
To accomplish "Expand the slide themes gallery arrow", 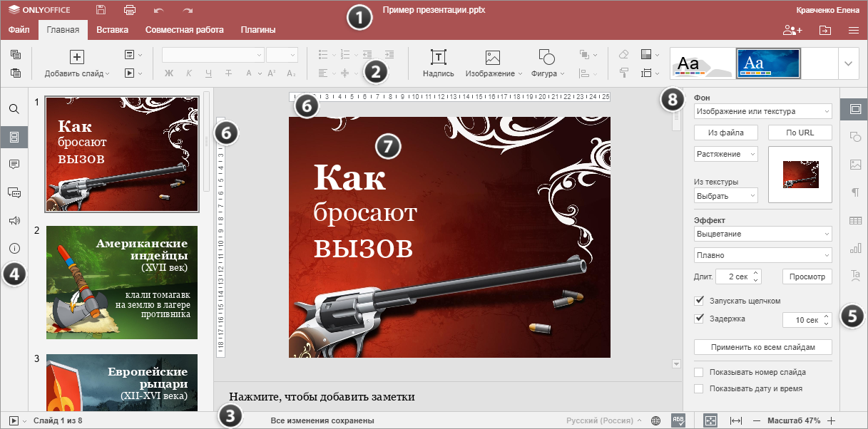I will [x=848, y=63].
